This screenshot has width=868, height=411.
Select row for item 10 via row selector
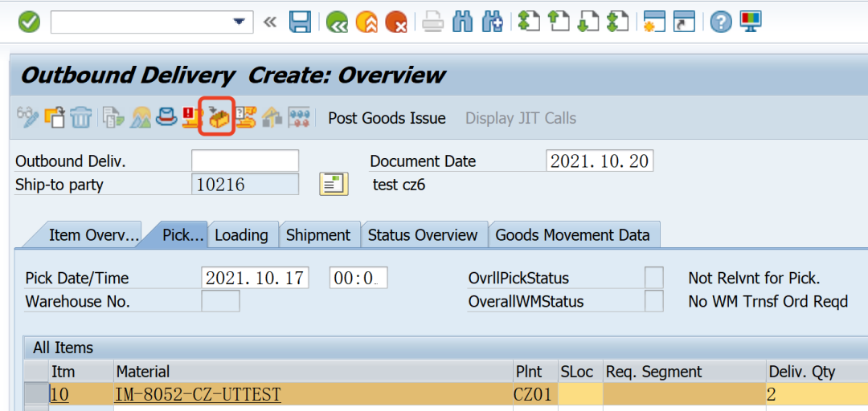click(37, 394)
